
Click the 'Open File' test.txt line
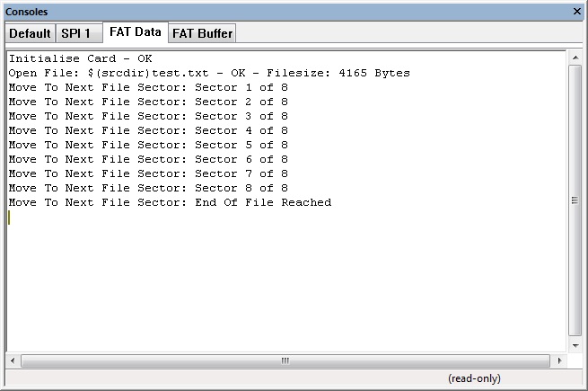pos(208,73)
